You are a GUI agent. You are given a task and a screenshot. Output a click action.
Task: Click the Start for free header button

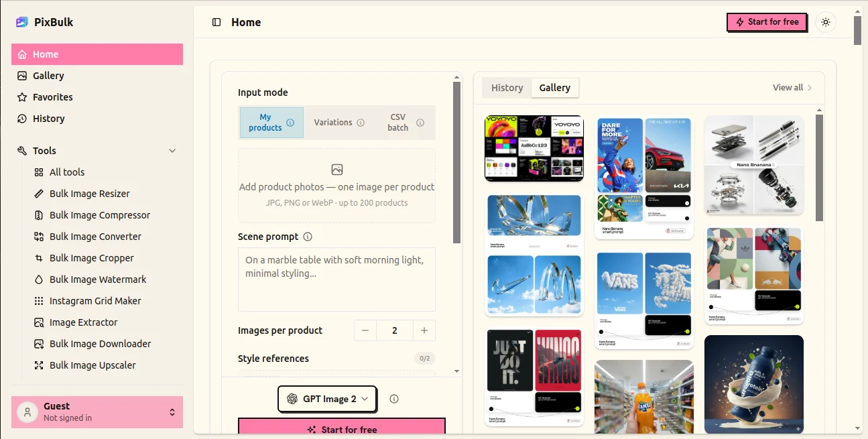click(767, 22)
